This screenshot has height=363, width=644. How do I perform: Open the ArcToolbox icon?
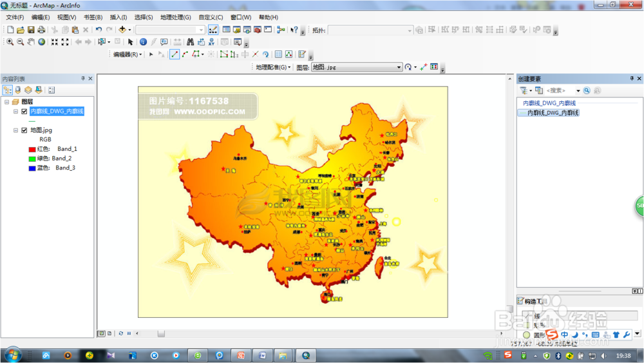point(258,30)
